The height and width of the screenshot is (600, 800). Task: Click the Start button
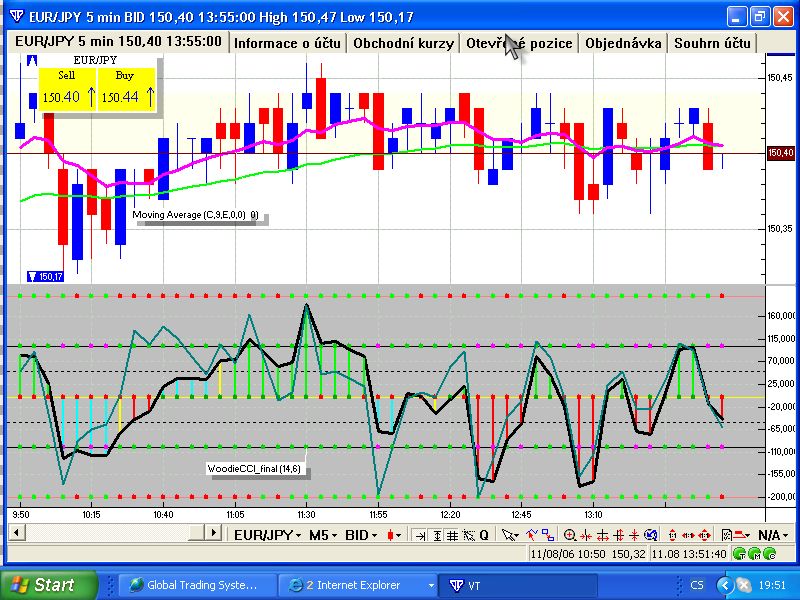[x=47, y=585]
